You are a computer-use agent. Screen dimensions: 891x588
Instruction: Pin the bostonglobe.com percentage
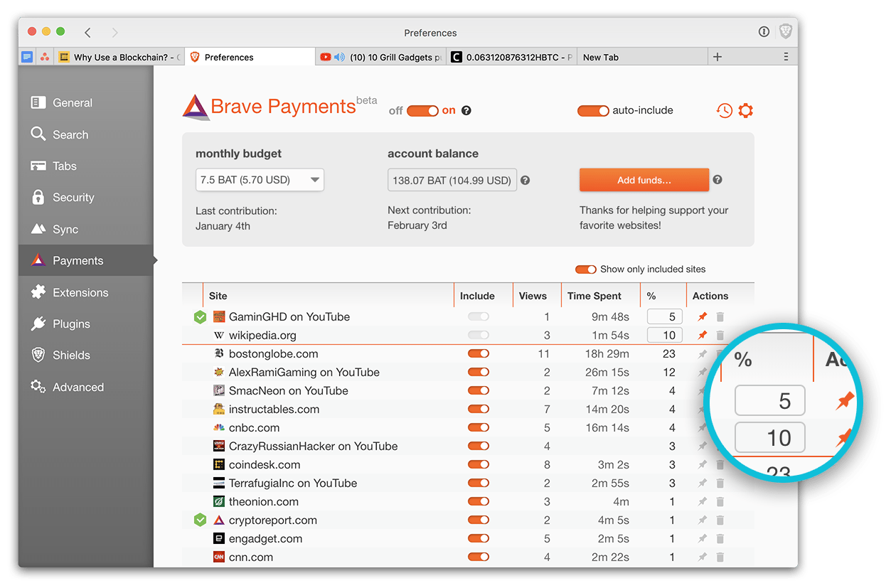coord(703,353)
